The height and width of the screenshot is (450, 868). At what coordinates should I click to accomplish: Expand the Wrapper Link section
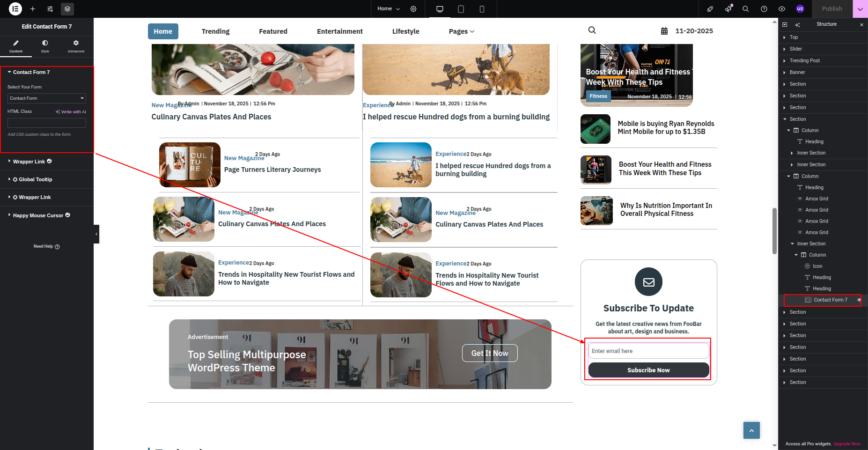29,162
